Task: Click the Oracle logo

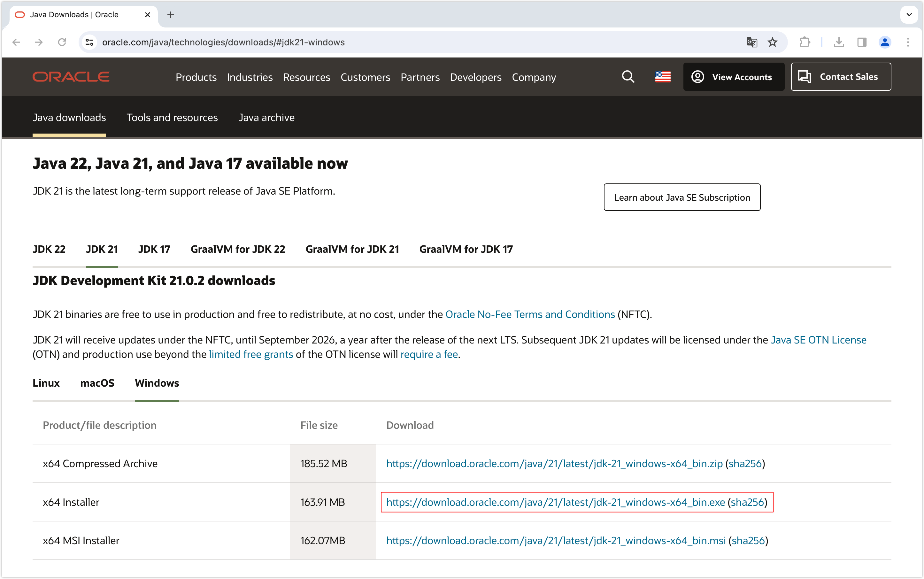Action: pos(71,77)
